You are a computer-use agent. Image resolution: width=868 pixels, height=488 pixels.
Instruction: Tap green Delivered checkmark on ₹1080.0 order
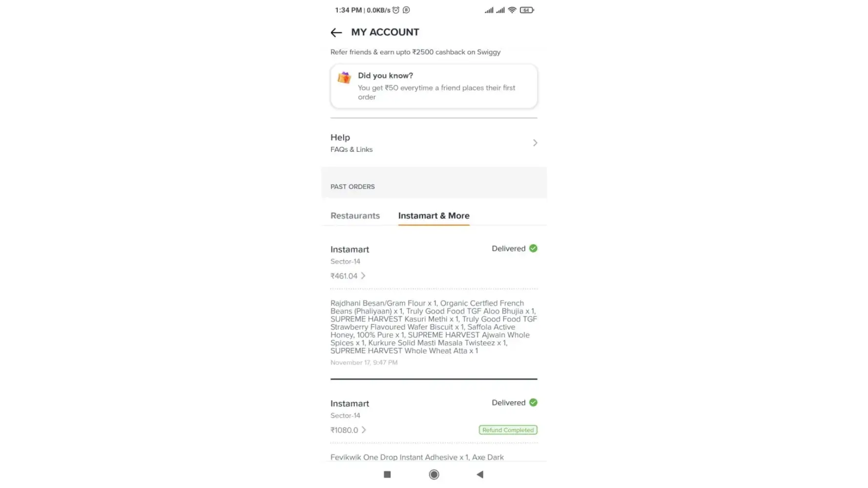(533, 403)
